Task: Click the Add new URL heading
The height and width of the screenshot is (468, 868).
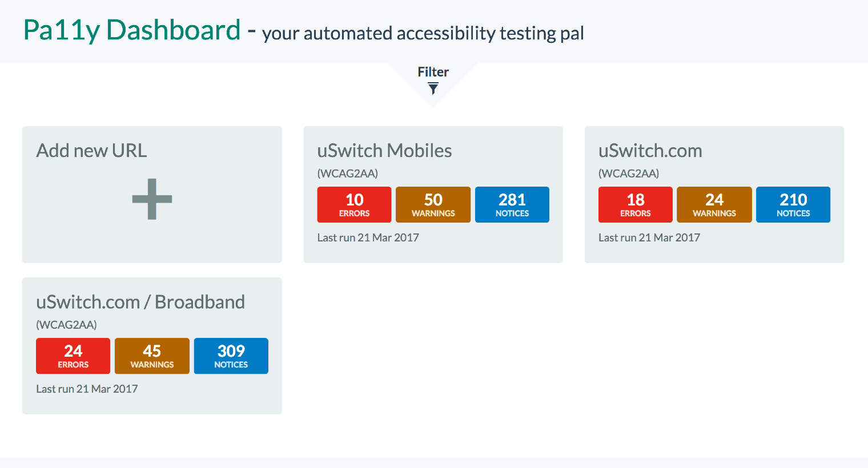Action: [91, 151]
